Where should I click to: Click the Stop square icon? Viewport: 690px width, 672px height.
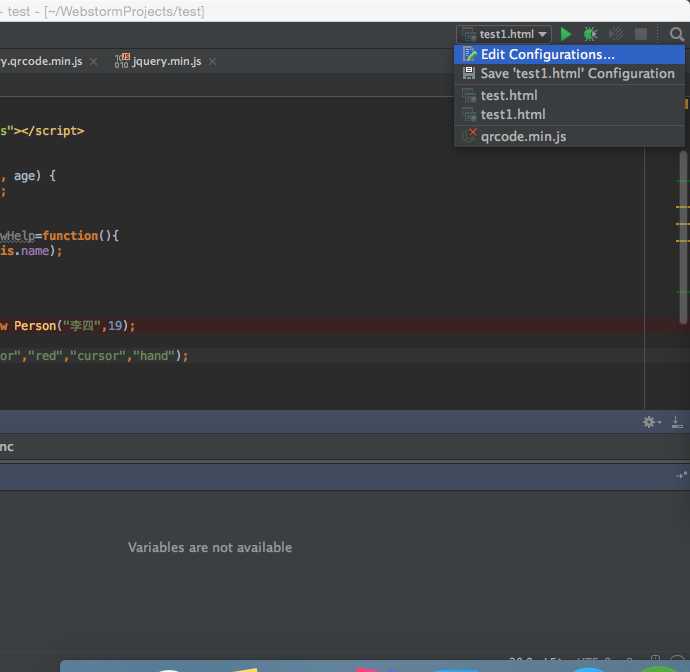click(641, 34)
